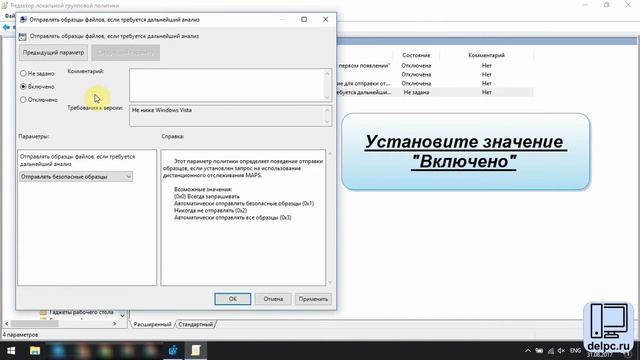Click the 'Применить' button
The width and height of the screenshot is (640, 360).
tap(313, 299)
